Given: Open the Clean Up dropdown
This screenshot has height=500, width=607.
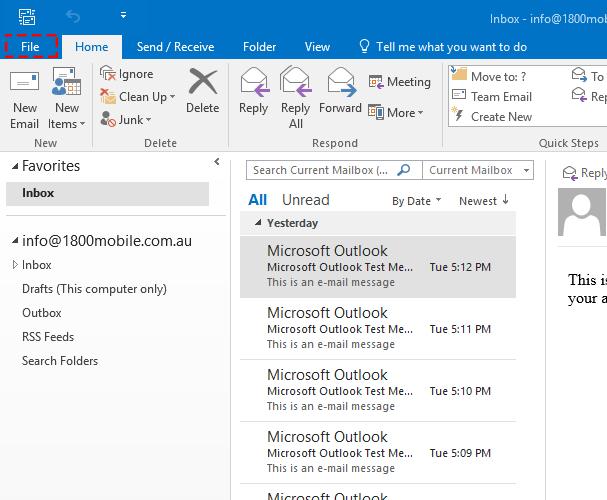Looking at the screenshot, I should pos(137,97).
